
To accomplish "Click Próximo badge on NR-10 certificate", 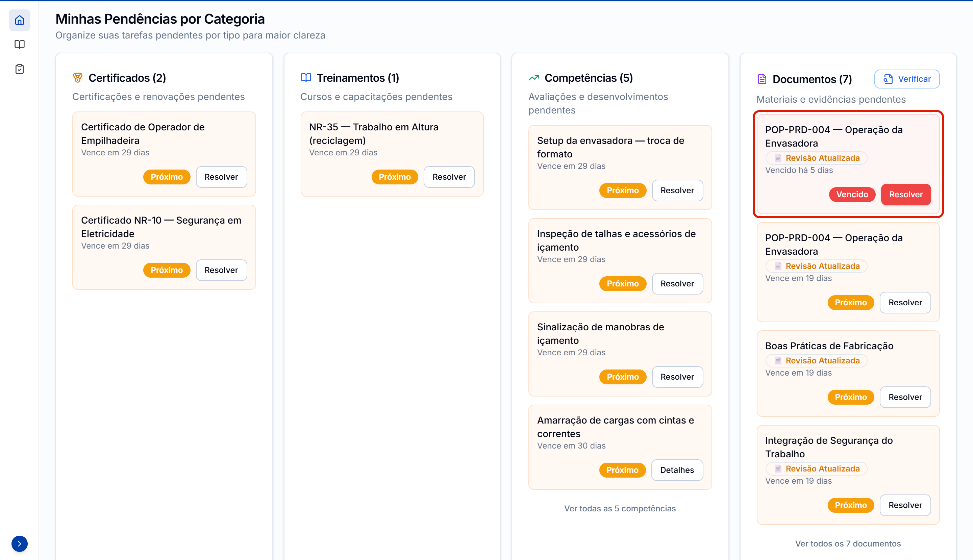I will 167,270.
